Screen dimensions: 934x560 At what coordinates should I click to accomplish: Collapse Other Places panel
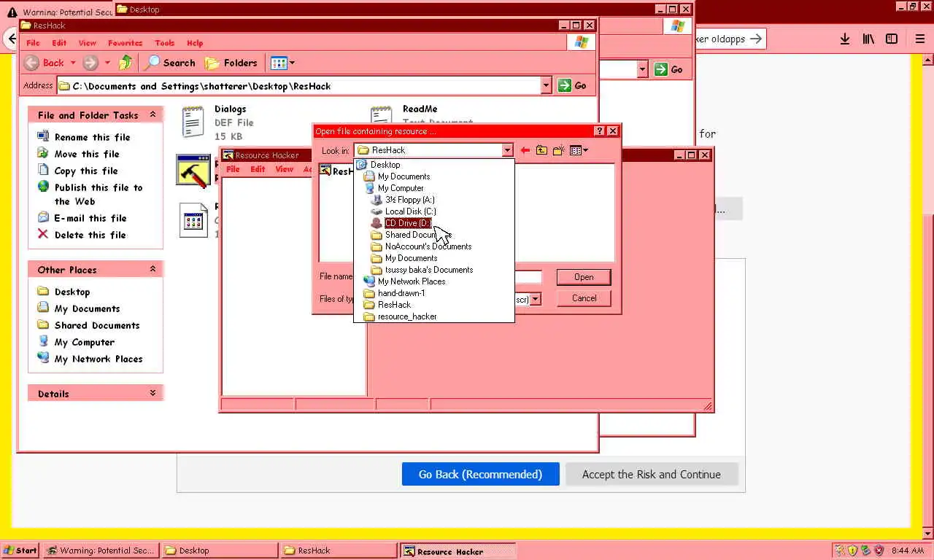pyautogui.click(x=153, y=269)
